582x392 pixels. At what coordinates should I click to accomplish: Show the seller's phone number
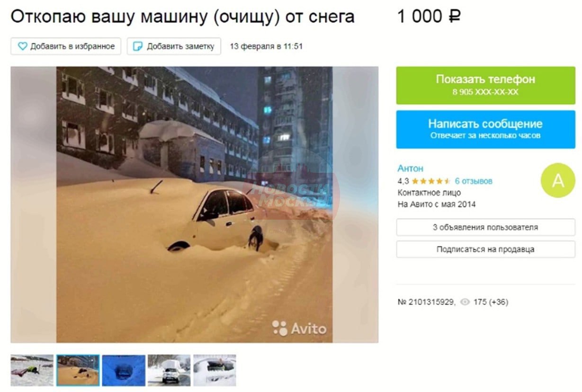coord(485,85)
